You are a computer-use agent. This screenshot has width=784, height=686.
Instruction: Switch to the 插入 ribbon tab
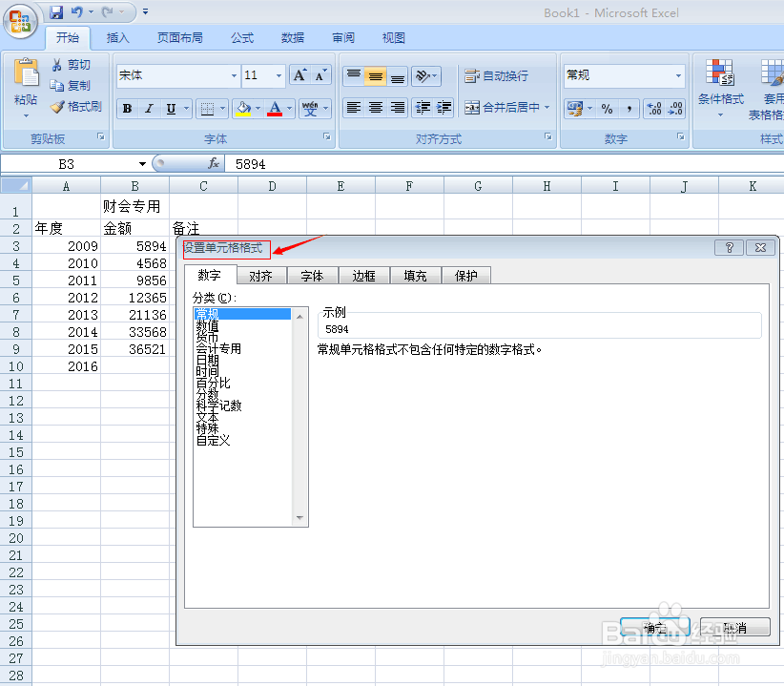coord(118,38)
